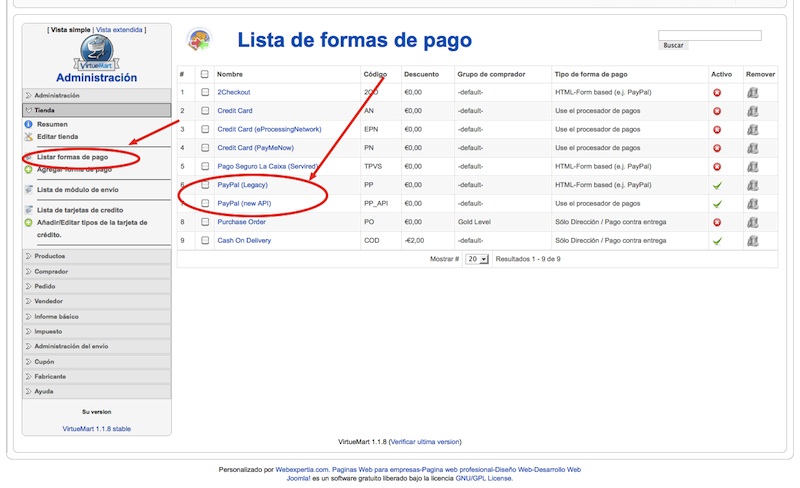800x488 pixels.
Task: Open the Webexpertia.com footer link
Action: 302,470
